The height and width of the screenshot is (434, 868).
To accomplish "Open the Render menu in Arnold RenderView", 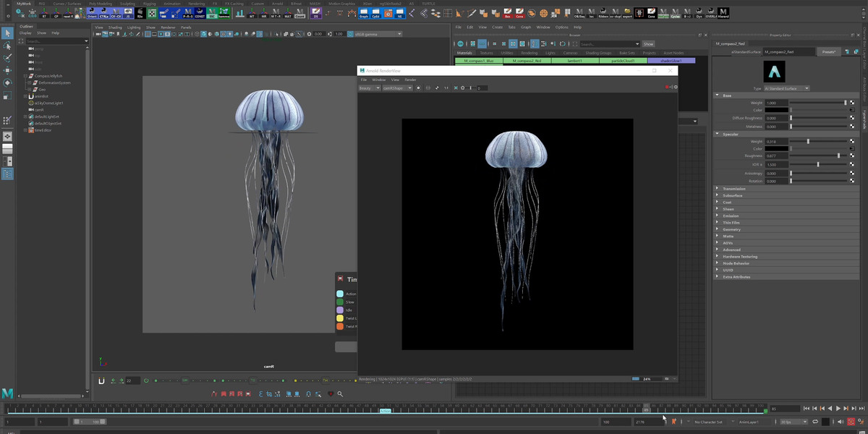I will tap(410, 80).
